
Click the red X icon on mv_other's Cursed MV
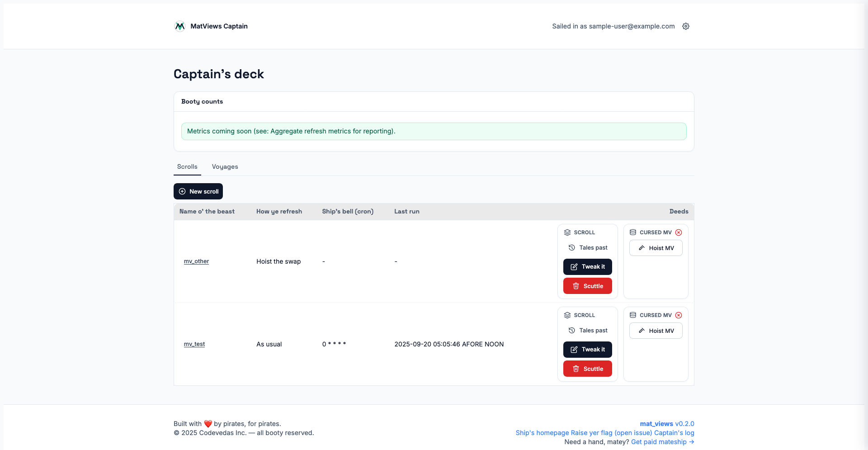tap(679, 232)
